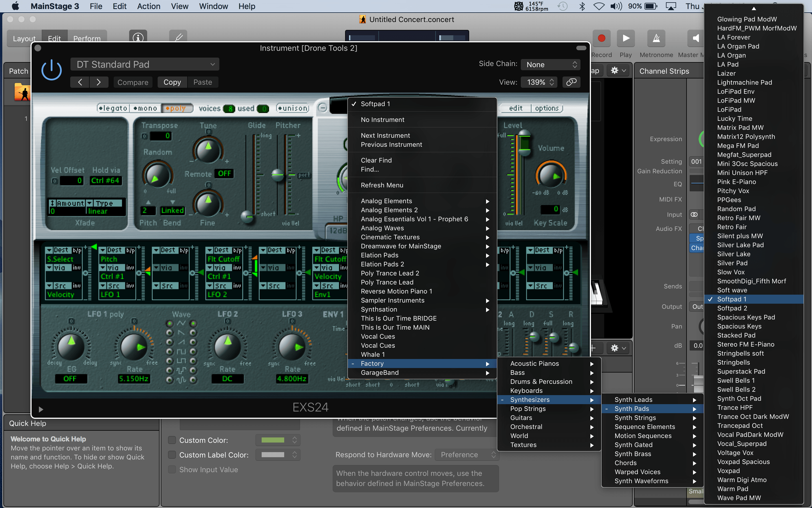Select Warm Digi Atmo preset
This screenshot has height=508, width=812.
click(754, 480)
